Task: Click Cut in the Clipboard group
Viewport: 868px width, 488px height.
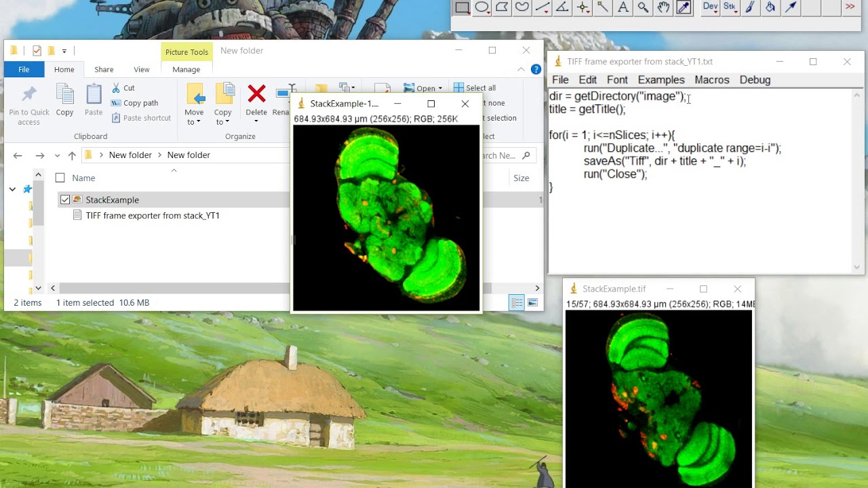Action: 123,88
